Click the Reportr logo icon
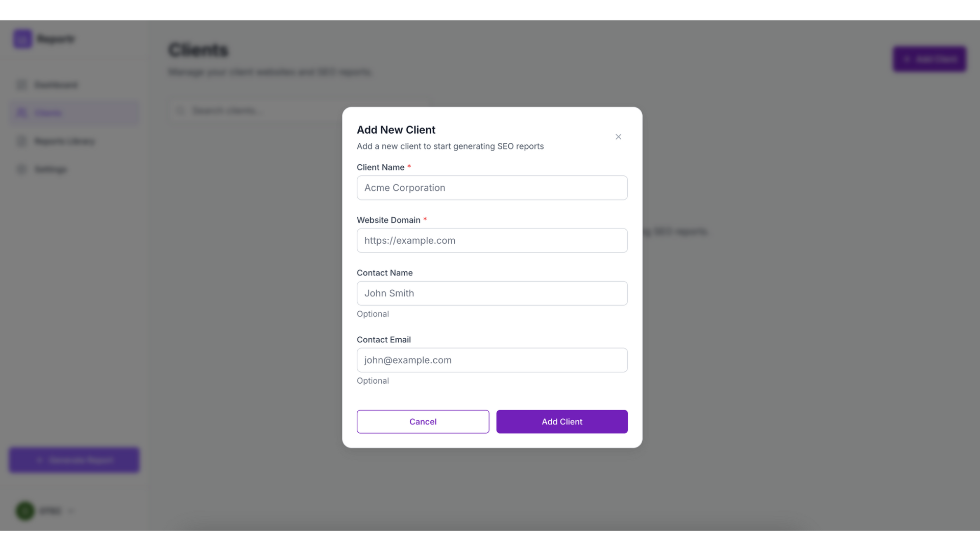This screenshot has width=980, height=551. click(x=22, y=38)
